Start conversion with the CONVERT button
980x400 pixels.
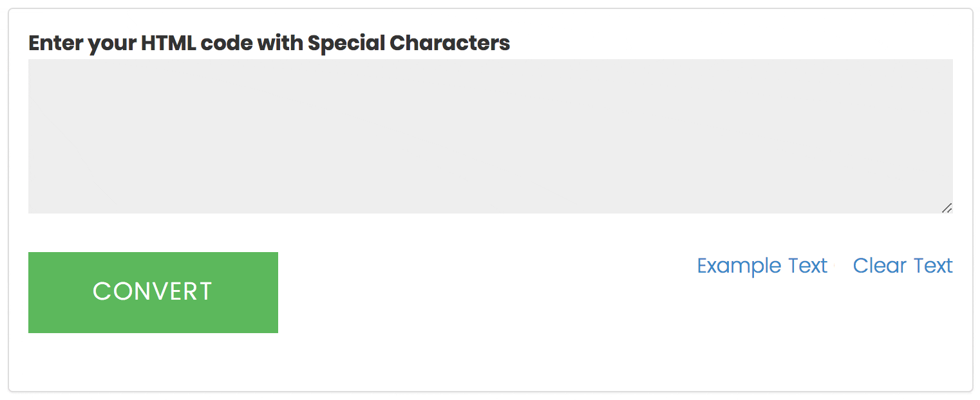click(x=153, y=292)
